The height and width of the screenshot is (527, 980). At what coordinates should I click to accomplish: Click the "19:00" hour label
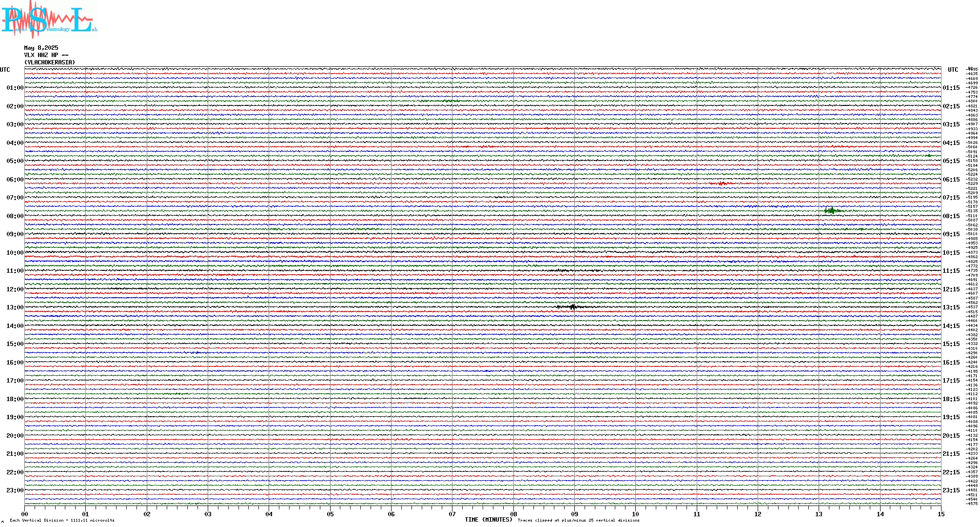click(x=15, y=417)
